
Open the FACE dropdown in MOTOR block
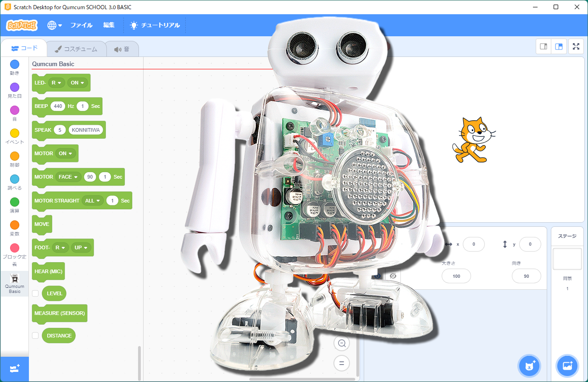pos(68,177)
